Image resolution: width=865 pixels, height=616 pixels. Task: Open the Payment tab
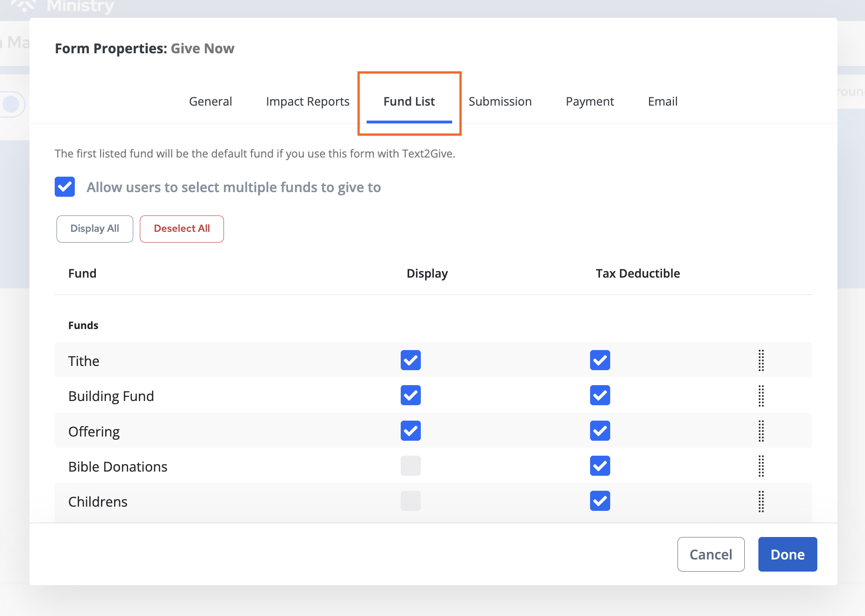590,101
